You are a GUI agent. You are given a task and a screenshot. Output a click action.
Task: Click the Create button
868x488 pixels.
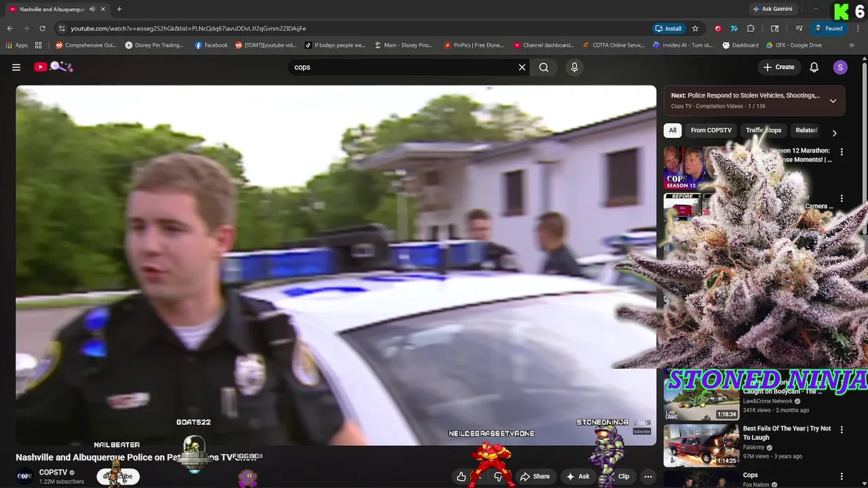pyautogui.click(x=778, y=67)
